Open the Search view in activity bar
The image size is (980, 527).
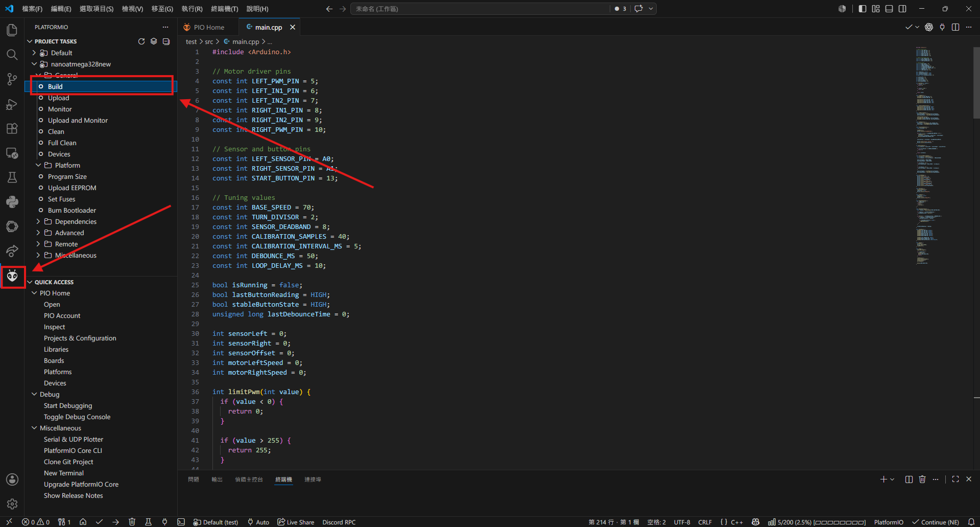point(12,55)
